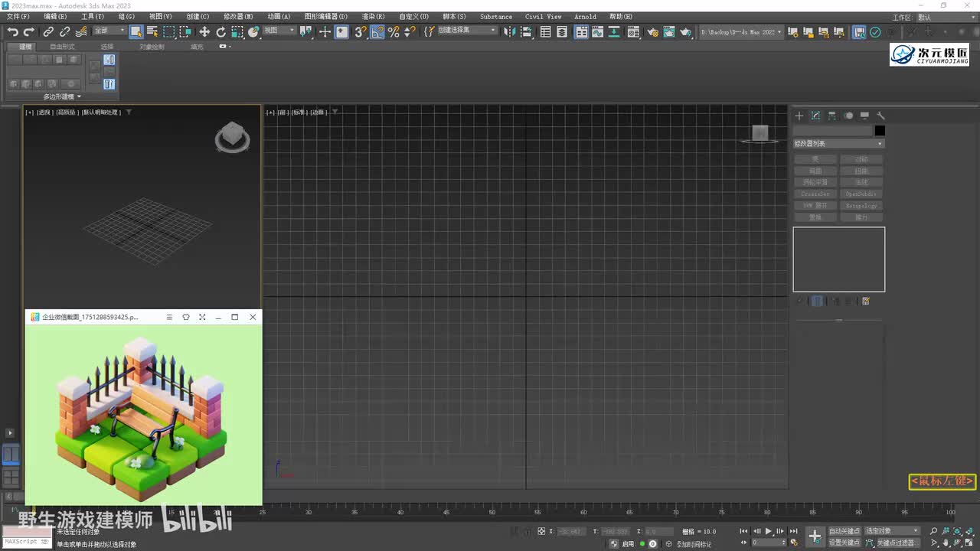The height and width of the screenshot is (551, 980).
Task: Click the ViewCube in the perspective viewport
Action: (x=232, y=137)
